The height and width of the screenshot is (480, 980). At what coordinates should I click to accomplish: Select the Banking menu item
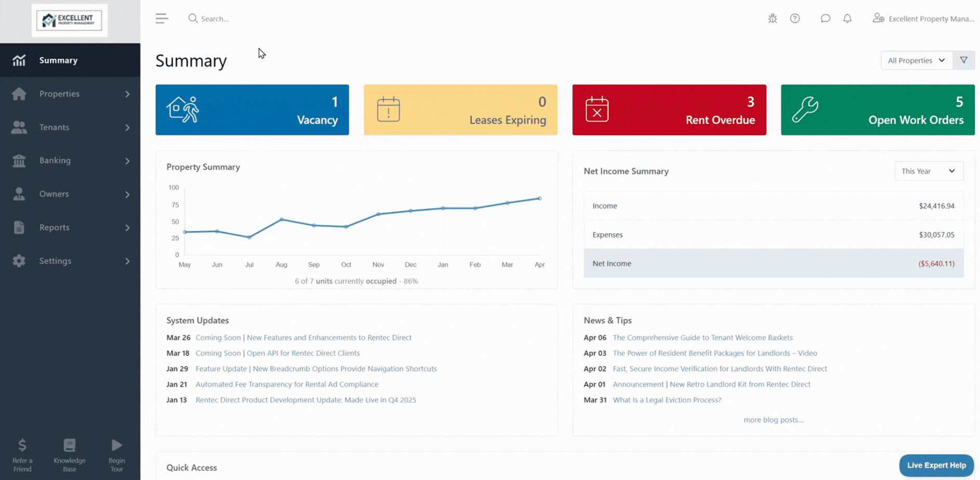pos(70,161)
